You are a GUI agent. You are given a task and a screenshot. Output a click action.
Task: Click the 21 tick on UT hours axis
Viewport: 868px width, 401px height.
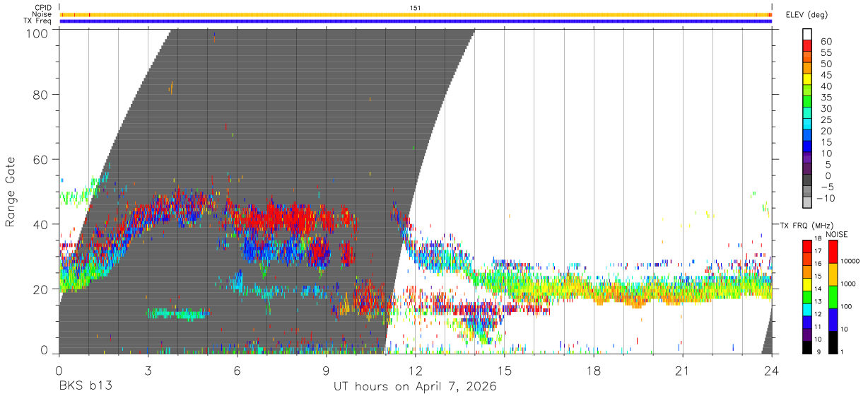point(683,370)
